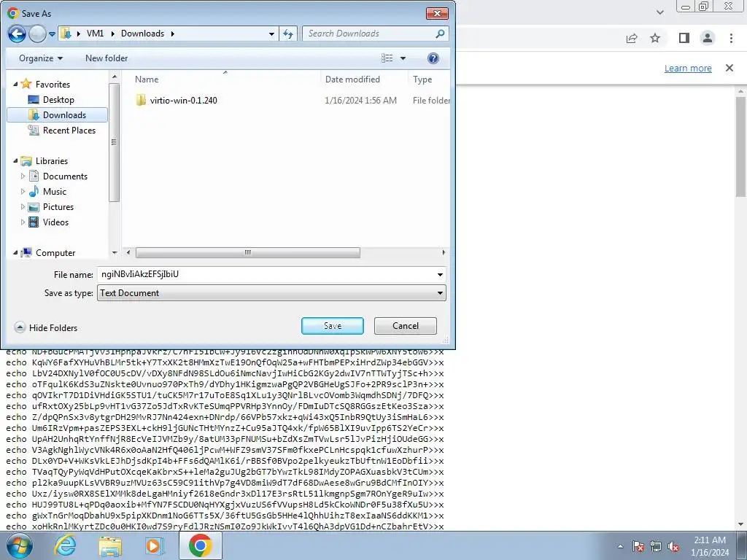Expand the Videos library

coord(23,222)
